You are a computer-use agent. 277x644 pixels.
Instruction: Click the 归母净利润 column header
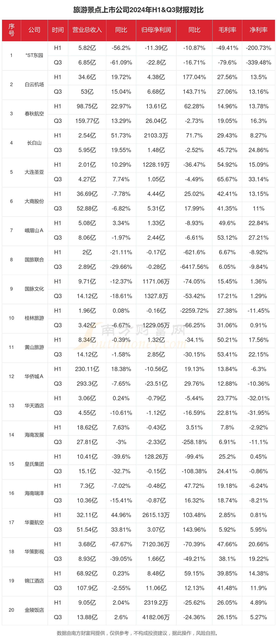pos(156,30)
